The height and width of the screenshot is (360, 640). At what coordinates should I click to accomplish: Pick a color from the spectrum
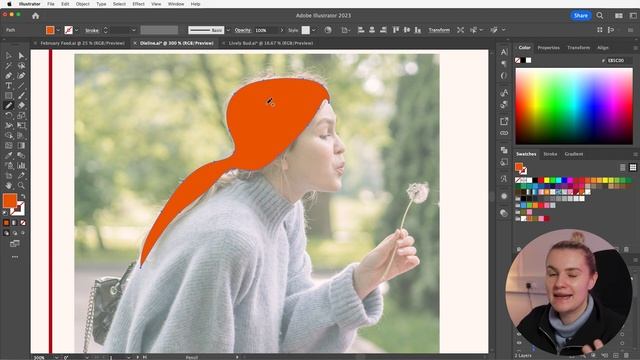pos(574,106)
